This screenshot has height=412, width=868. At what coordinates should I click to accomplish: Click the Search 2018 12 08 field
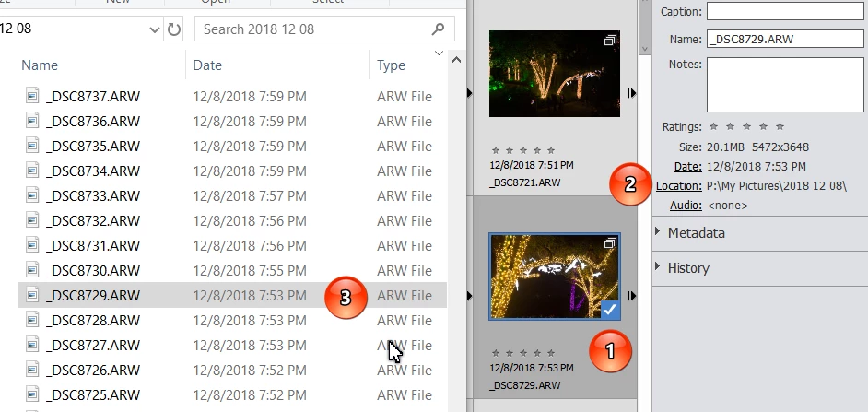(324, 29)
